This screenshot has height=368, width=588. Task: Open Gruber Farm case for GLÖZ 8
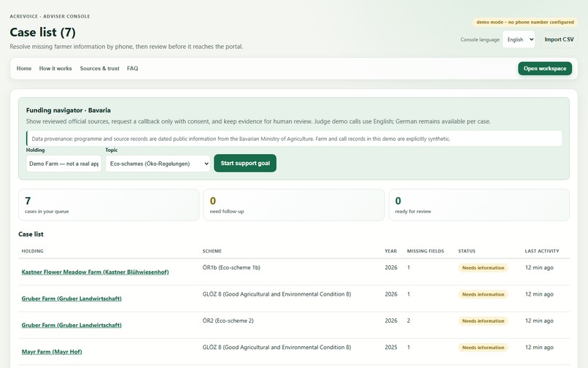tap(71, 299)
